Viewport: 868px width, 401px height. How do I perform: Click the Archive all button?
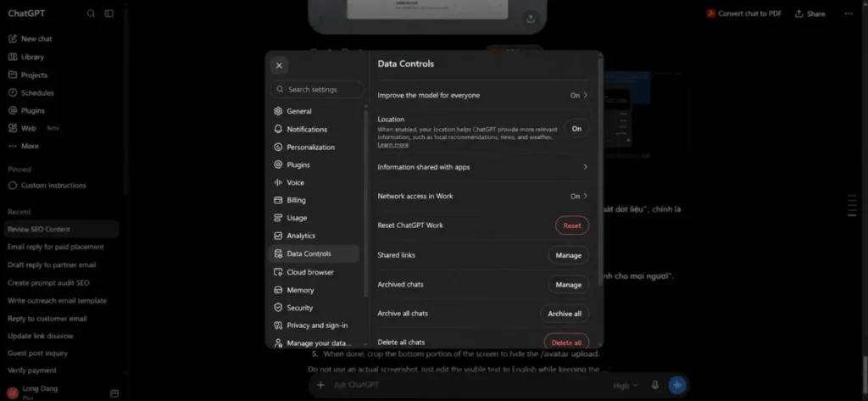(565, 314)
